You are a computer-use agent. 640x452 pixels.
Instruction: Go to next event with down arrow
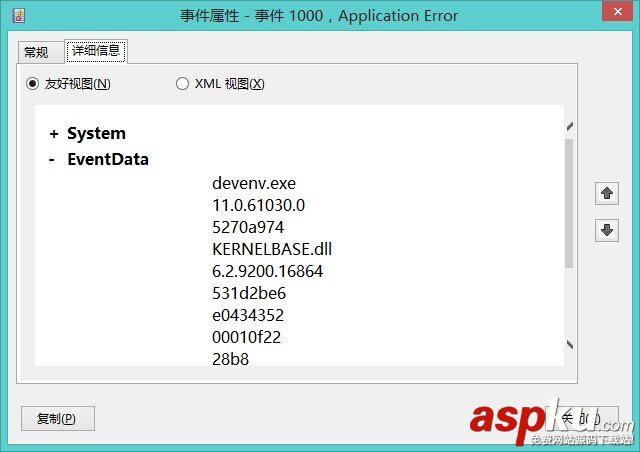607,230
